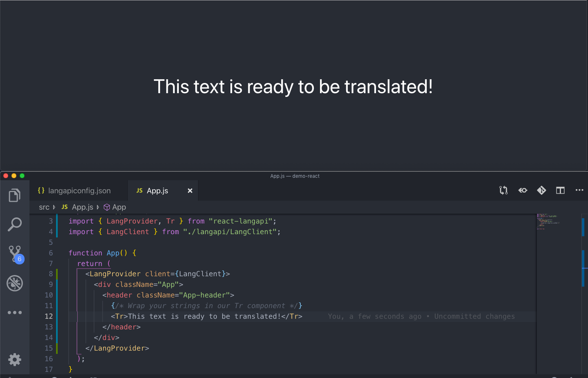The width and height of the screenshot is (588, 378).
Task: Open the Explorer view in the activity bar
Action: pos(15,195)
